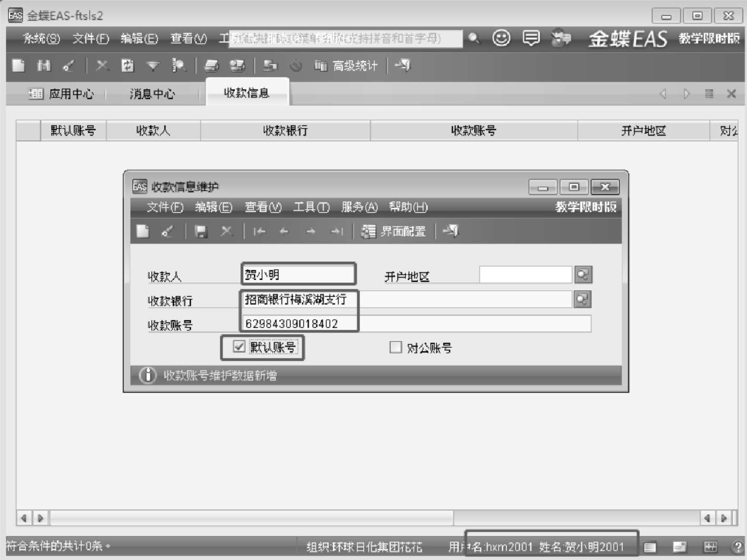This screenshot has width=747, height=560.
Task: Click the exit icon in main toolbar
Action: pyautogui.click(x=403, y=65)
